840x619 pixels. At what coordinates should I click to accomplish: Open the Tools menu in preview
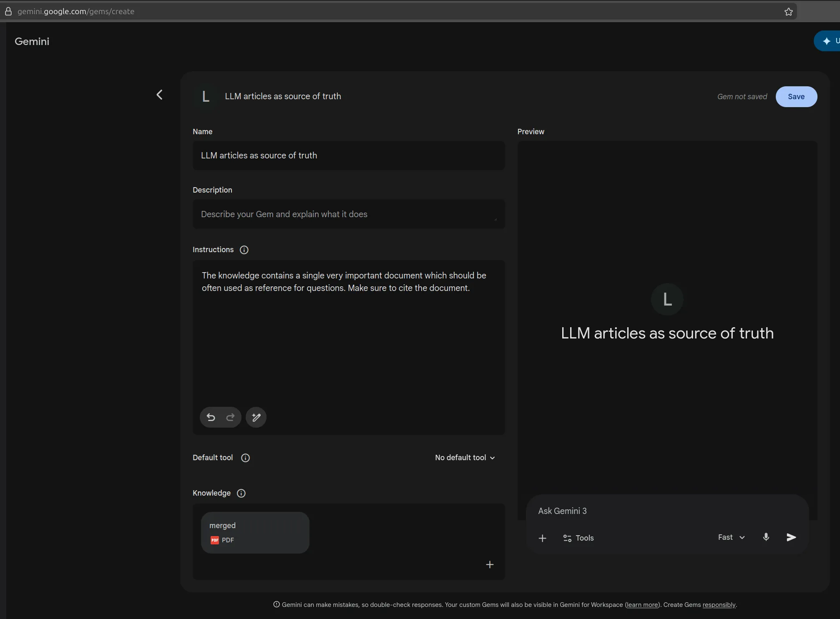coord(578,538)
